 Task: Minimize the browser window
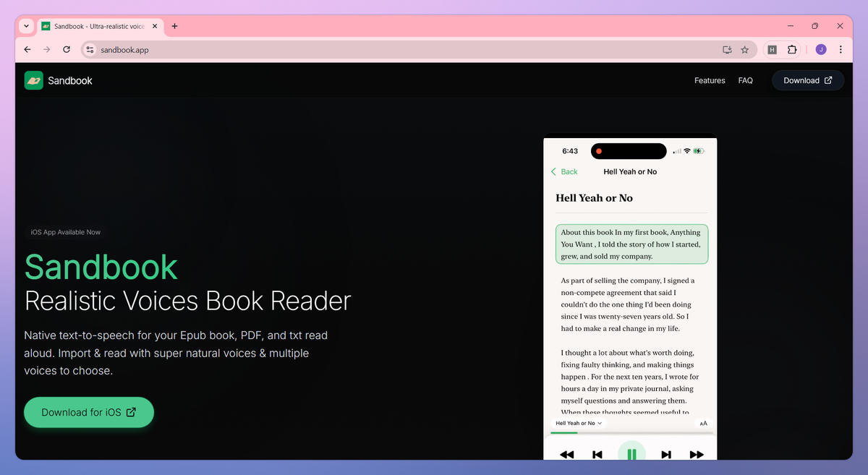790,26
